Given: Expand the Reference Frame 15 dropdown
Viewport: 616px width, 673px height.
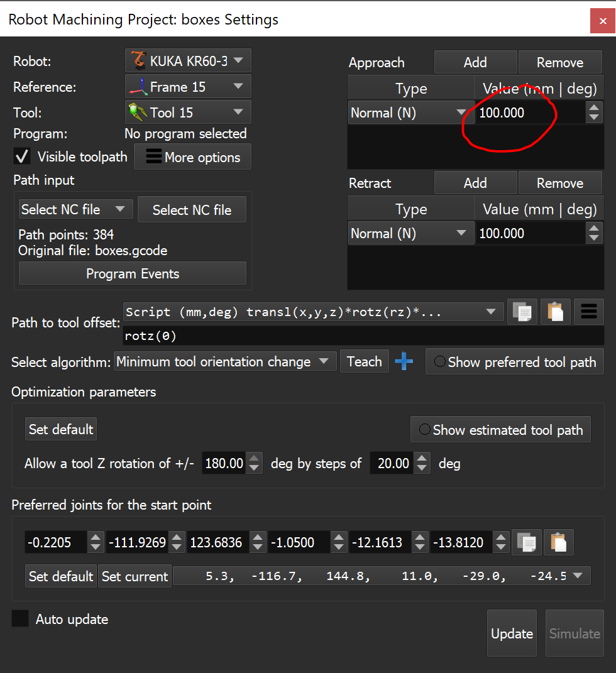Looking at the screenshot, I should click(188, 87).
